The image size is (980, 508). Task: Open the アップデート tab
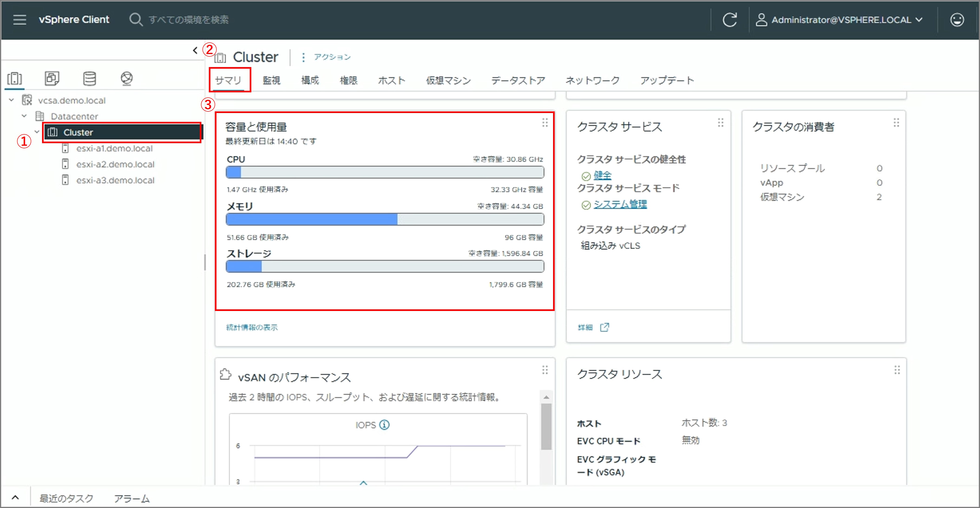[x=667, y=80]
